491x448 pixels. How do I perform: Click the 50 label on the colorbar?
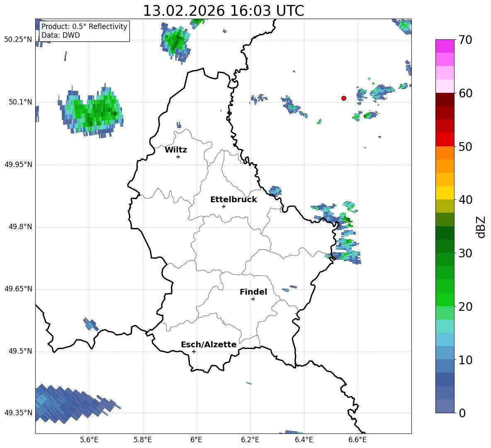pos(465,147)
